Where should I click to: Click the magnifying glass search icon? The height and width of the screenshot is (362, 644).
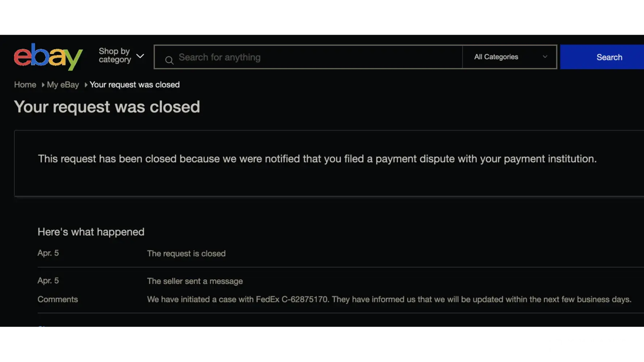[169, 60]
